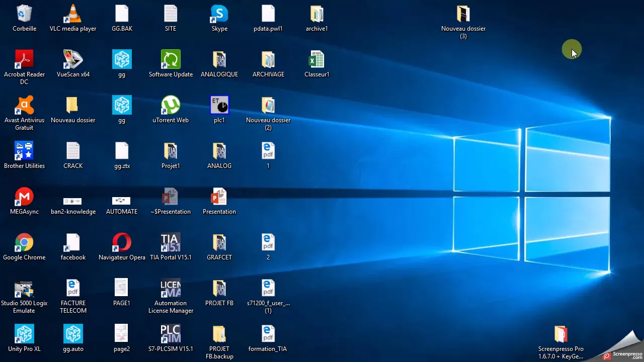This screenshot has width=644, height=362.
Task: Open the Classeur1 Excel workbook
Action: tap(317, 60)
